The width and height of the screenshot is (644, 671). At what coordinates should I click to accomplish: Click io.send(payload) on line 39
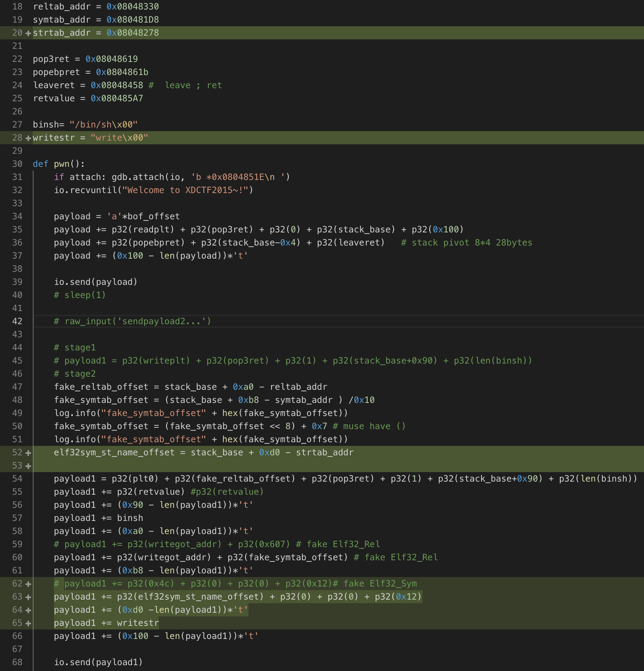pos(96,282)
